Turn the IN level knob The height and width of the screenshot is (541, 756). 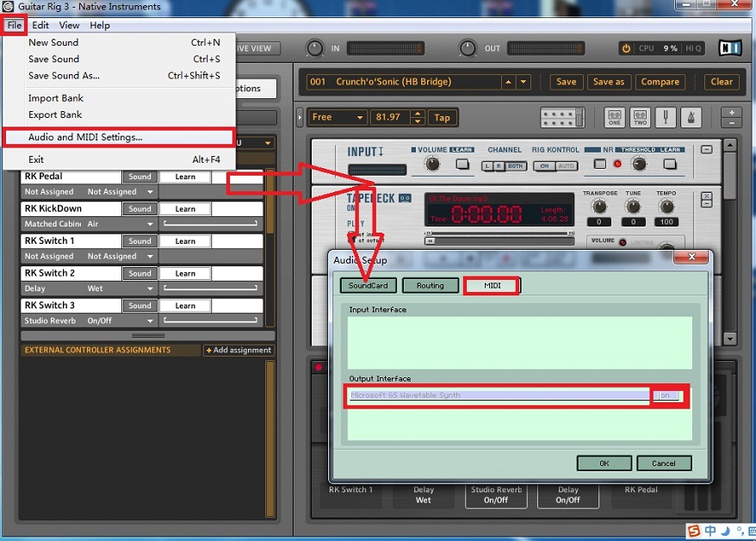click(x=315, y=48)
